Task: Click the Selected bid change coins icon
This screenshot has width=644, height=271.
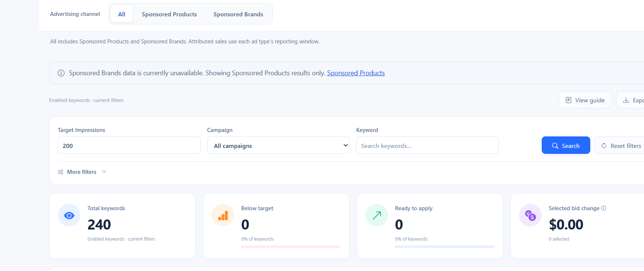Action: click(x=531, y=215)
